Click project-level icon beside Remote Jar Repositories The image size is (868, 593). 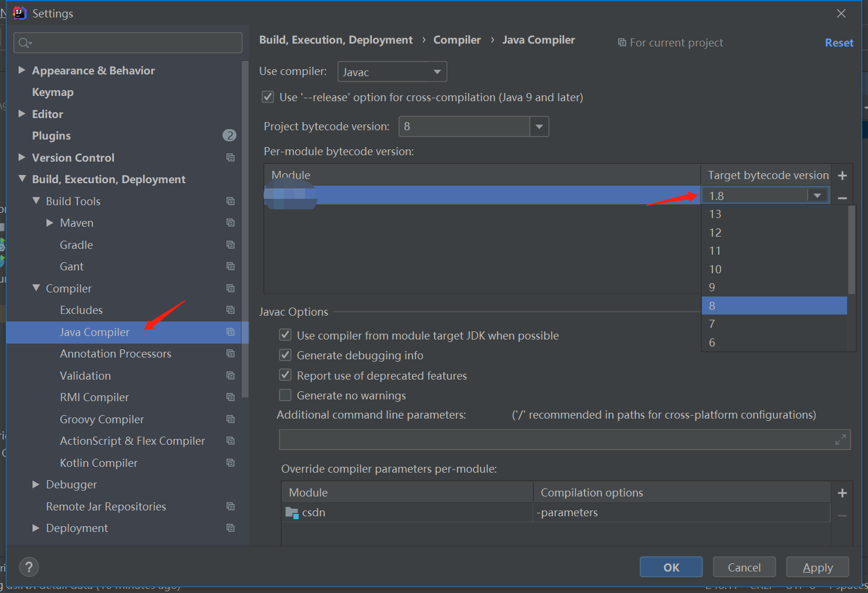point(231,506)
